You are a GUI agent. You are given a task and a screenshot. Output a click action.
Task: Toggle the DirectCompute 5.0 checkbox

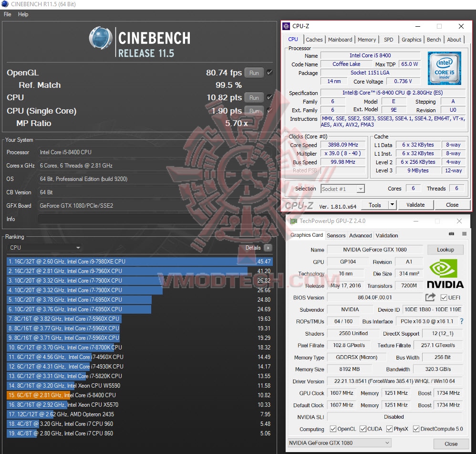[x=416, y=429]
